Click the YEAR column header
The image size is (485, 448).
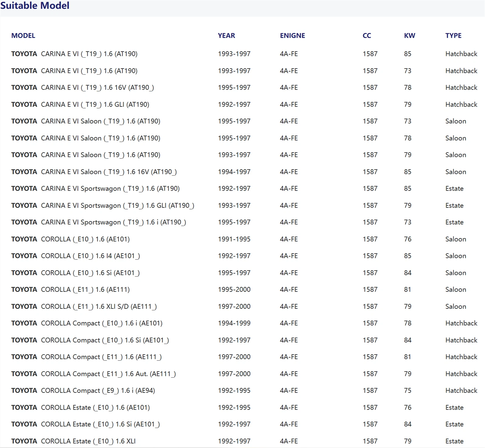[226, 35]
